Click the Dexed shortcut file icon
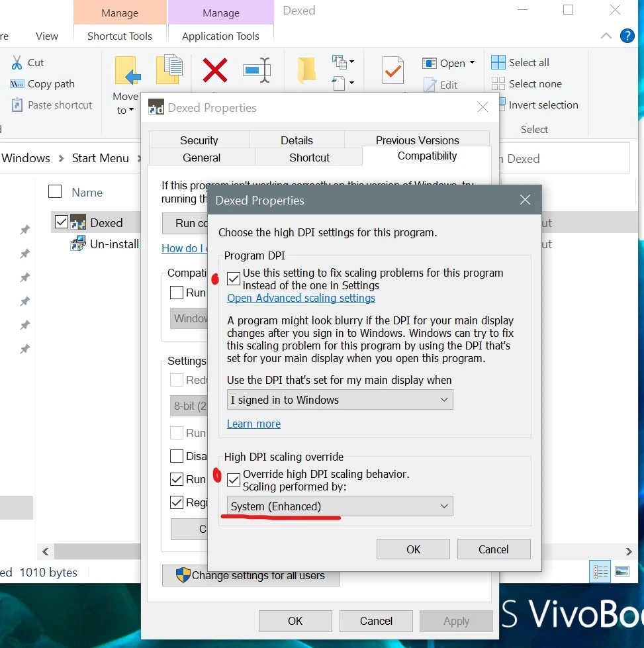 pos(77,222)
